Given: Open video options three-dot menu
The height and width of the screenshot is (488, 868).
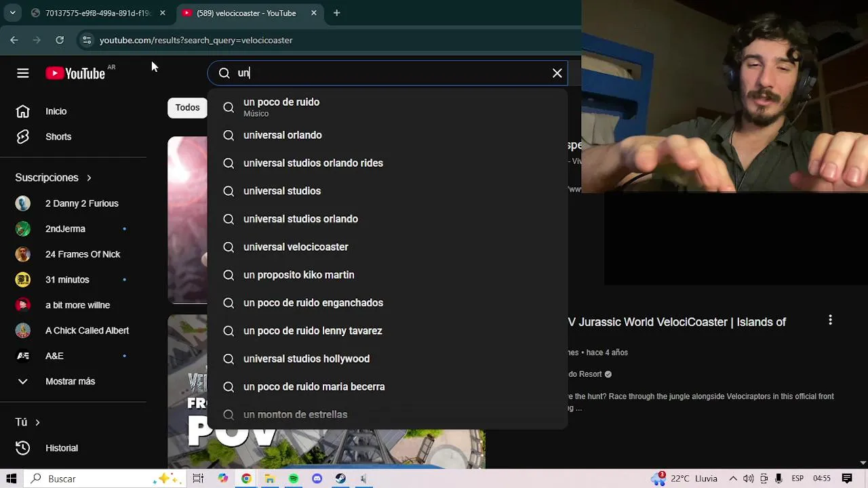Looking at the screenshot, I should [830, 320].
